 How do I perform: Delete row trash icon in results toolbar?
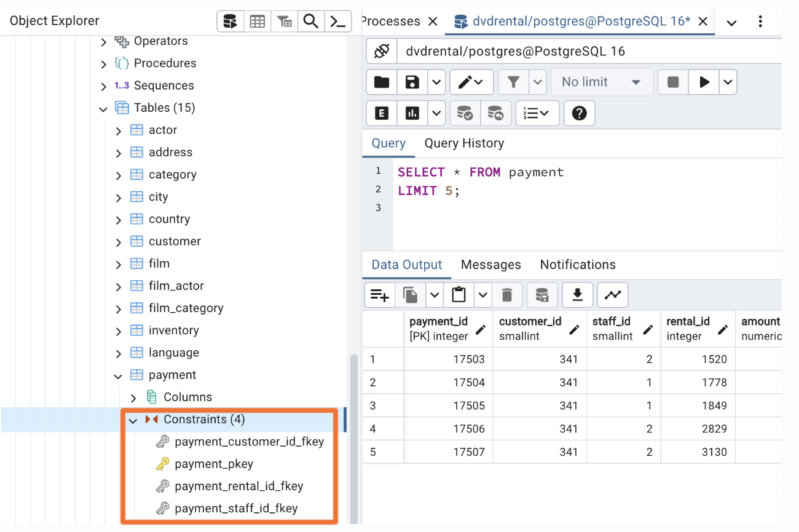[x=507, y=295]
